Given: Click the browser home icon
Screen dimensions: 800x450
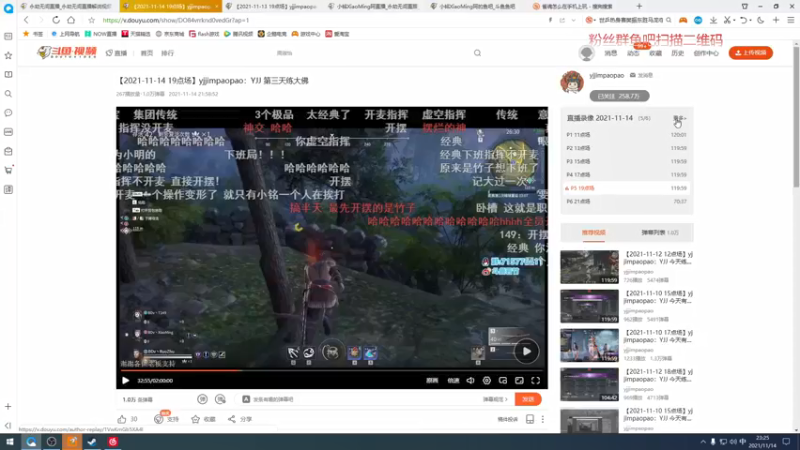Looking at the screenshot, I should pos(71,20).
